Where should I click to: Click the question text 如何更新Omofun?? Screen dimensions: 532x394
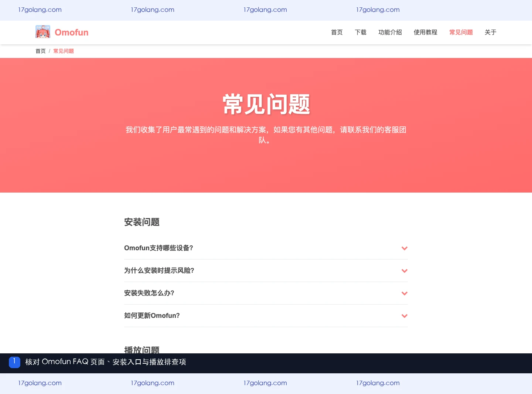[x=152, y=316]
